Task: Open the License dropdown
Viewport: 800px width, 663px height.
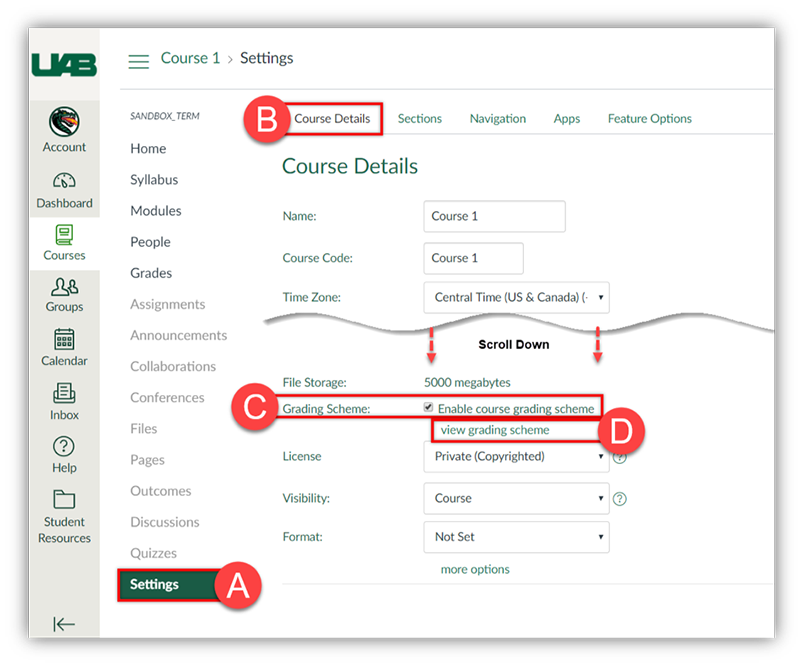Action: click(x=516, y=457)
